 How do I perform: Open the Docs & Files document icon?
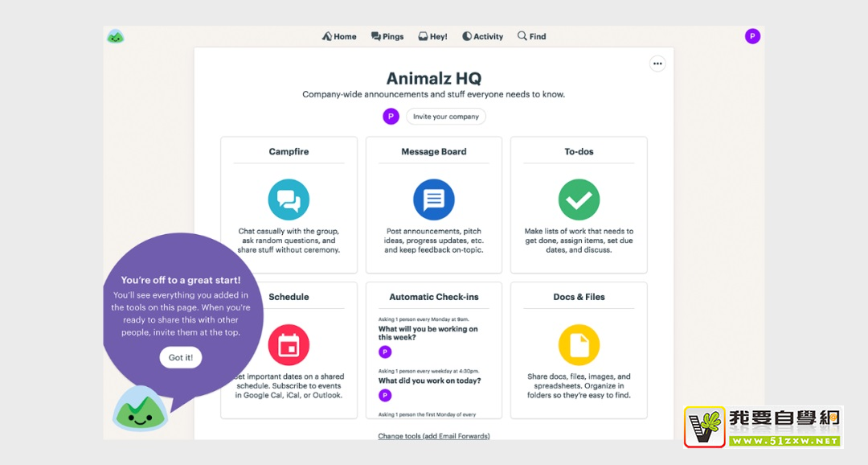(x=579, y=345)
